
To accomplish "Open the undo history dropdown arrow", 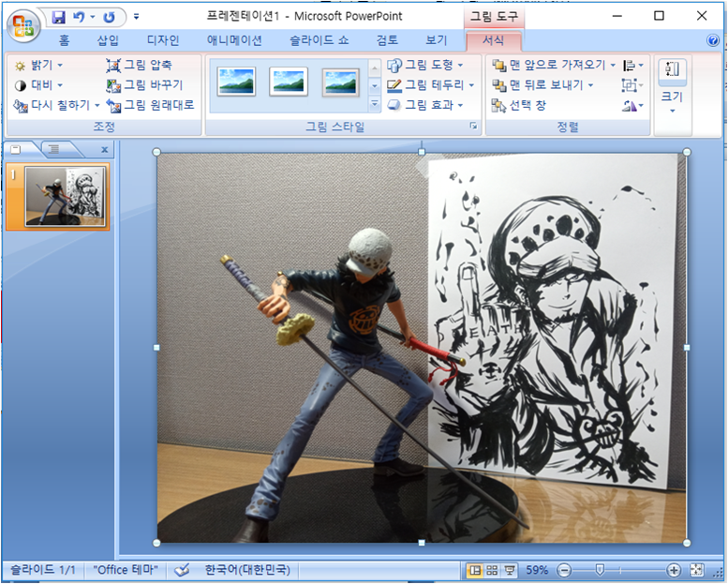I will [93, 17].
